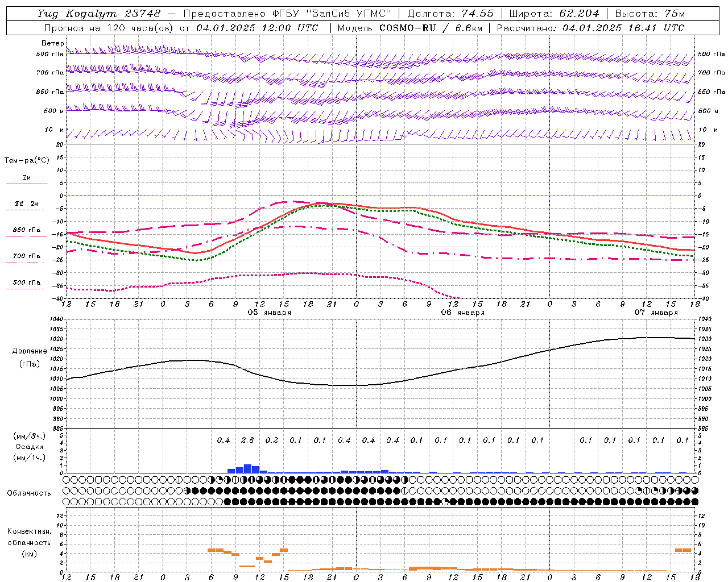Screen dimensions: 728x582
Task: Click the '(мм/3ч.)' precipitation unit label
Action: [x=30, y=436]
